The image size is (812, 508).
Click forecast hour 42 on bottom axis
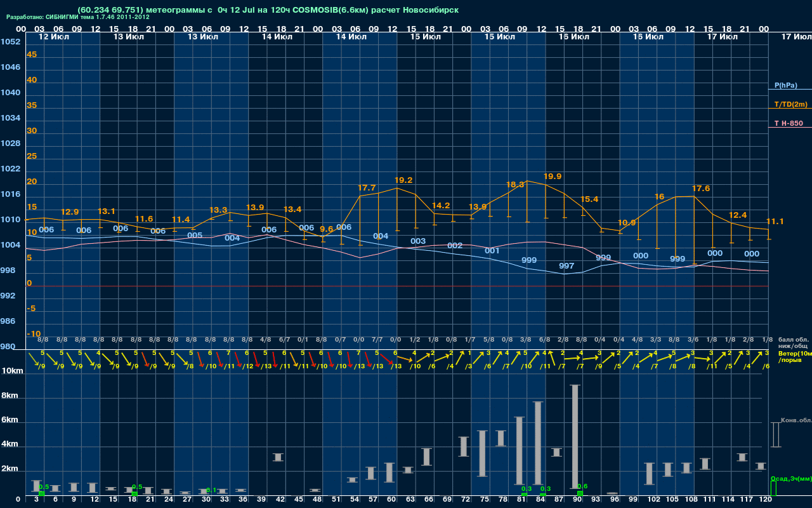coord(280,500)
